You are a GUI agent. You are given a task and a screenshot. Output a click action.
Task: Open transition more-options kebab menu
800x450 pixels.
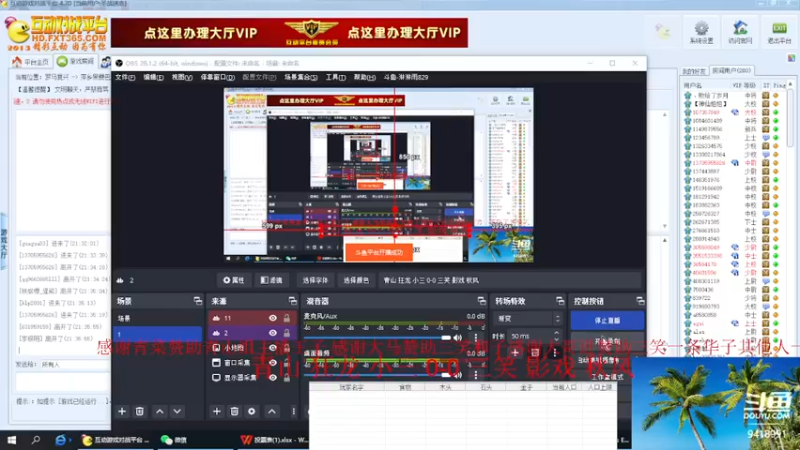click(555, 353)
